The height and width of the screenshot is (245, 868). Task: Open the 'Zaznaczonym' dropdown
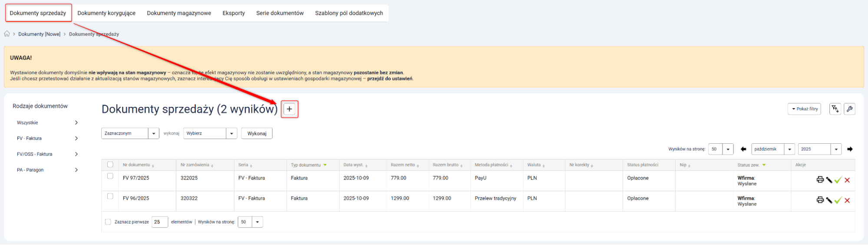pos(130,133)
